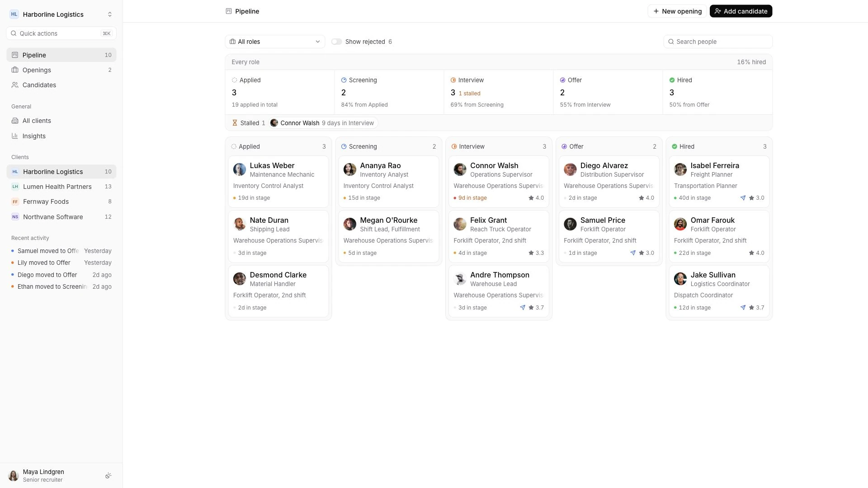Click the Hired column header checkmark icon
The image size is (868, 488).
pos(675,146)
